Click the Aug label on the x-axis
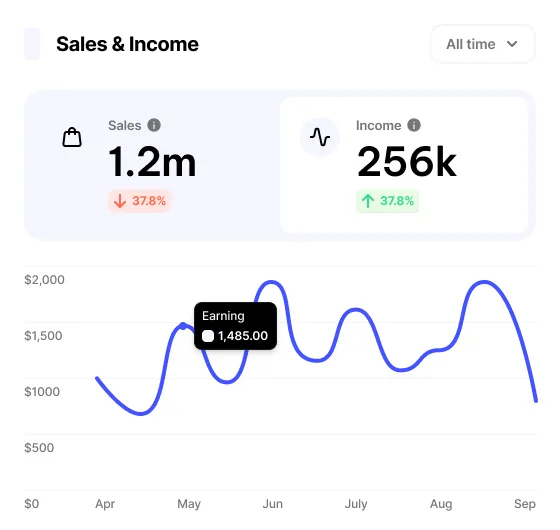 441,504
